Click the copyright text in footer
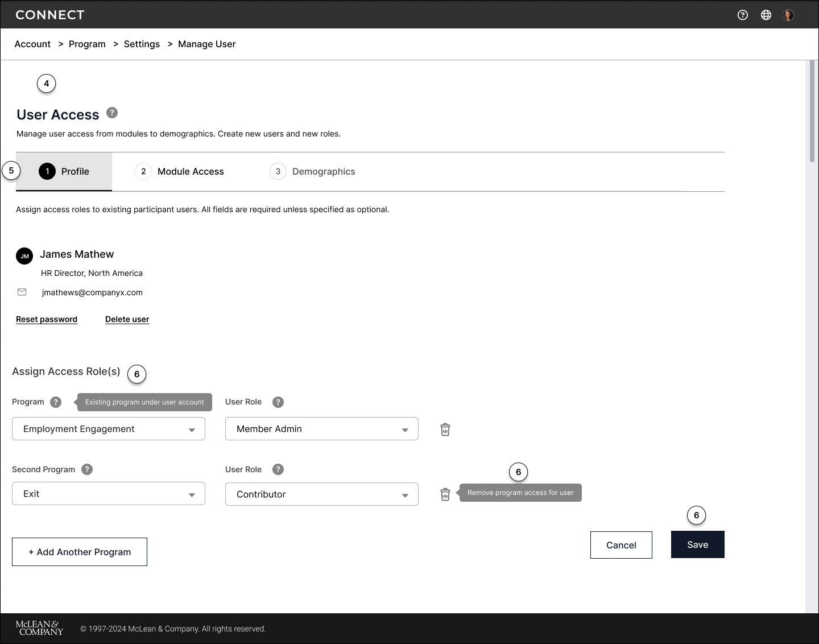This screenshot has width=819, height=644. [x=173, y=629]
